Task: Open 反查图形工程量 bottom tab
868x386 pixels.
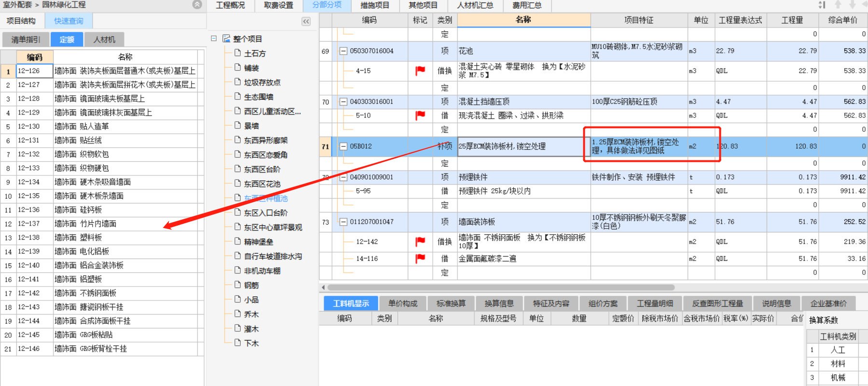Action: [717, 303]
